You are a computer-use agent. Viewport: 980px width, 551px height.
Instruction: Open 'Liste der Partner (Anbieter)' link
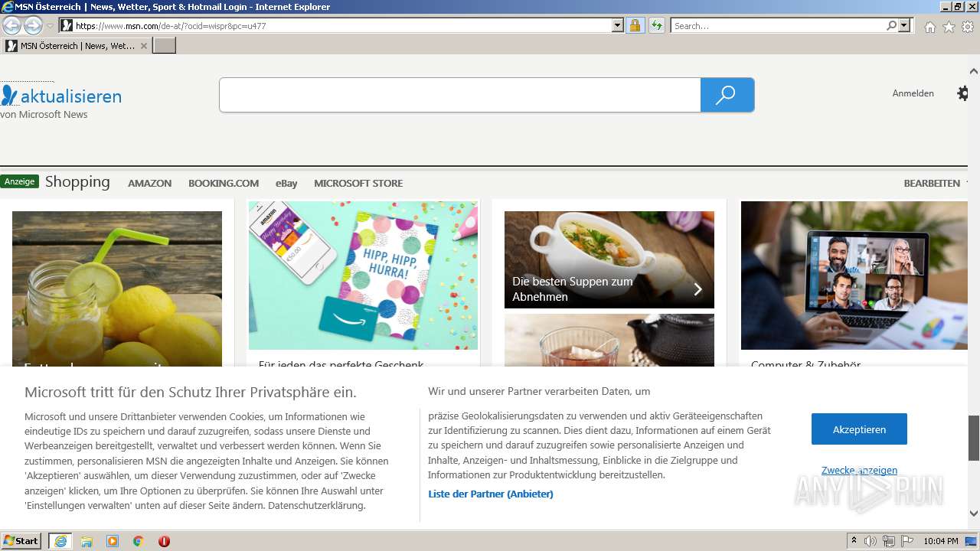[x=491, y=494]
